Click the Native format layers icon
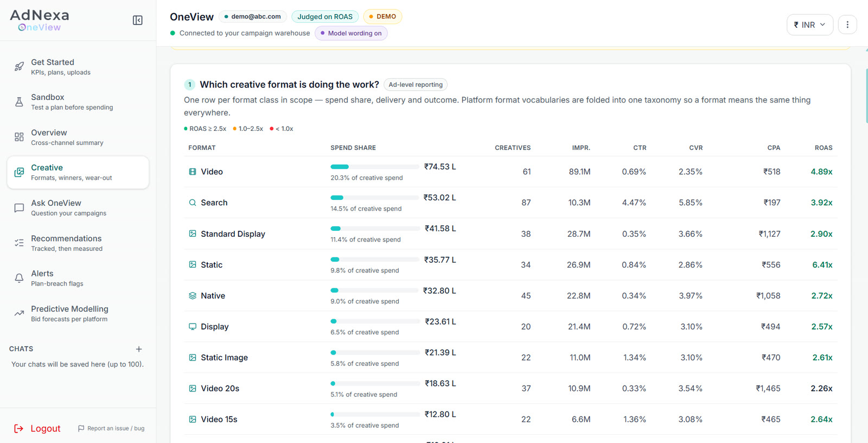 coord(193,296)
